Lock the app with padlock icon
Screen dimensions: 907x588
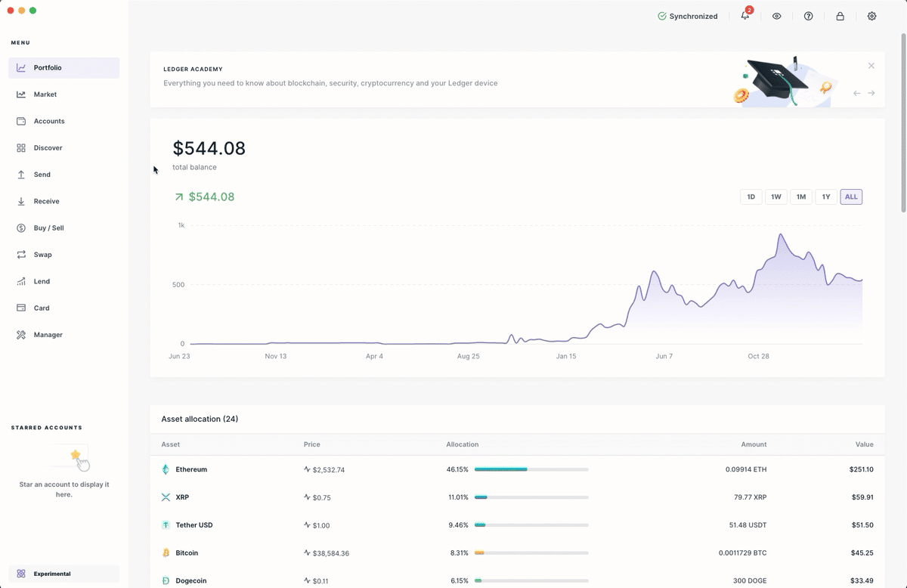[x=840, y=16]
